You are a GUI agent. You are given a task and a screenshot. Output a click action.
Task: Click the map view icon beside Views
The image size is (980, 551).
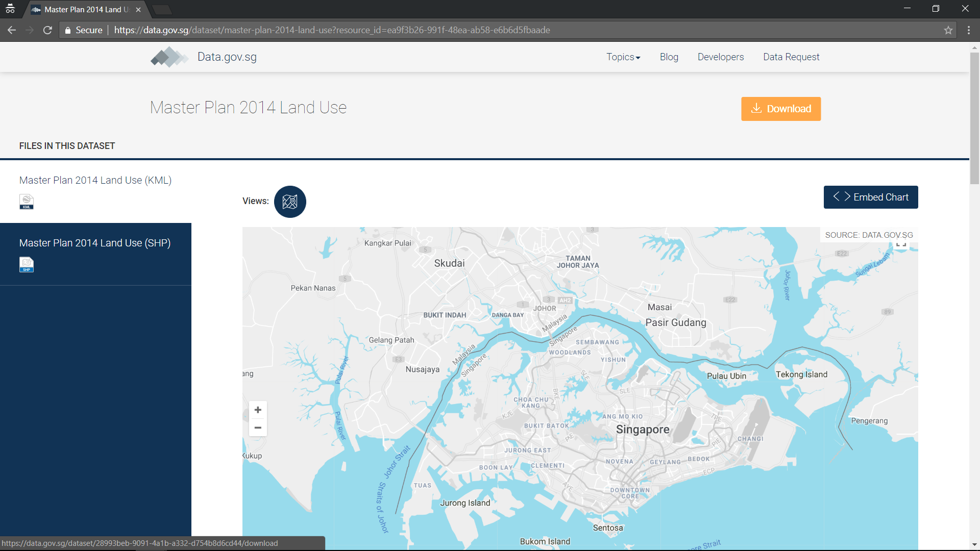[290, 202]
